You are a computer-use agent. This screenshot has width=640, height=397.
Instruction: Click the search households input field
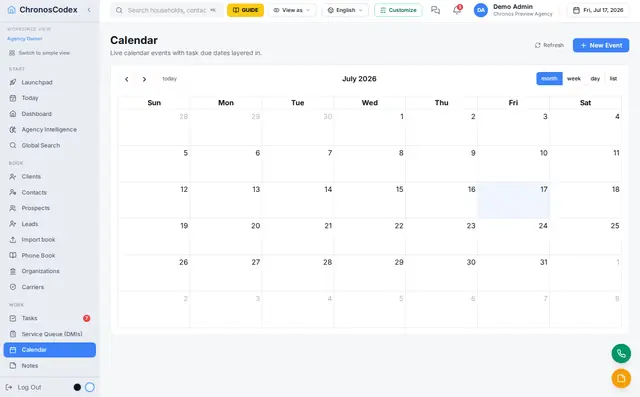(167, 10)
